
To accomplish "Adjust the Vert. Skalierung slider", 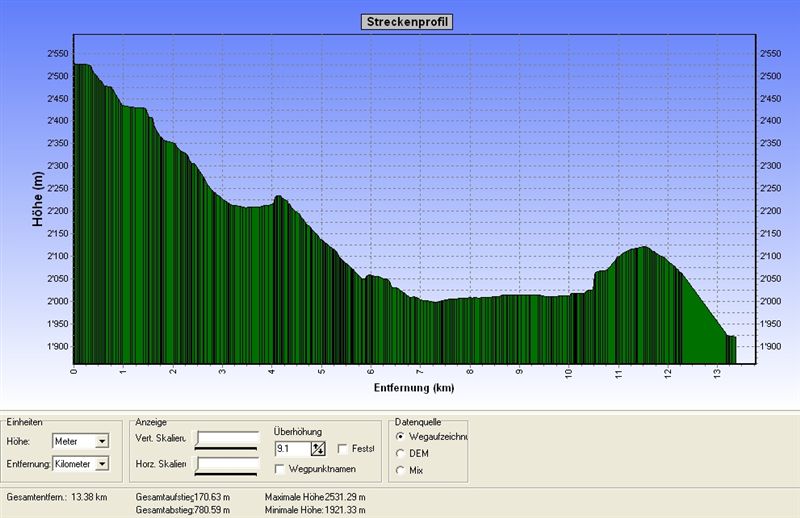I will click(x=228, y=438).
